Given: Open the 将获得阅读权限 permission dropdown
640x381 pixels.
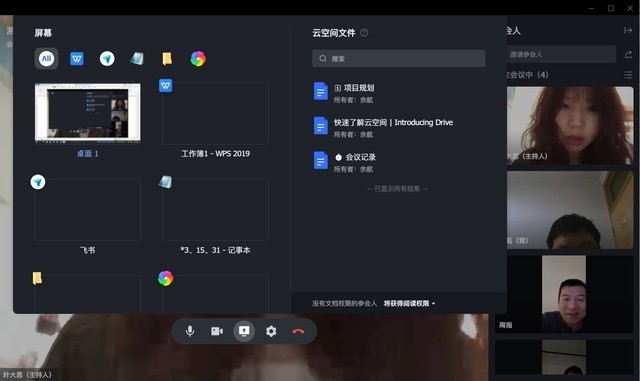Looking at the screenshot, I should pyautogui.click(x=409, y=303).
